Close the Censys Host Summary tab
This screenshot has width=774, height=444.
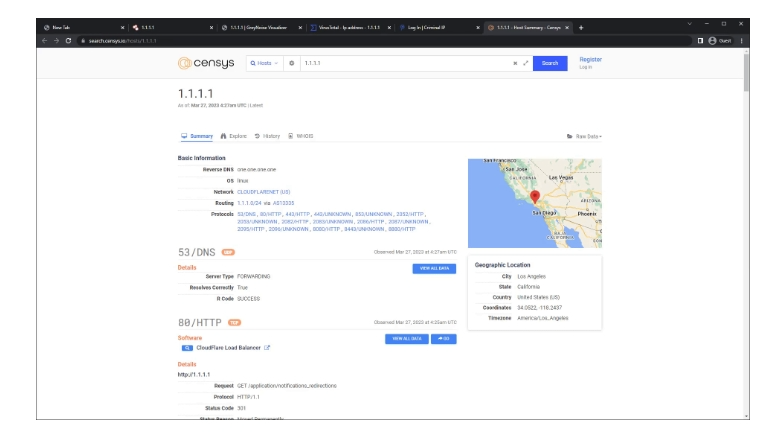click(x=567, y=28)
